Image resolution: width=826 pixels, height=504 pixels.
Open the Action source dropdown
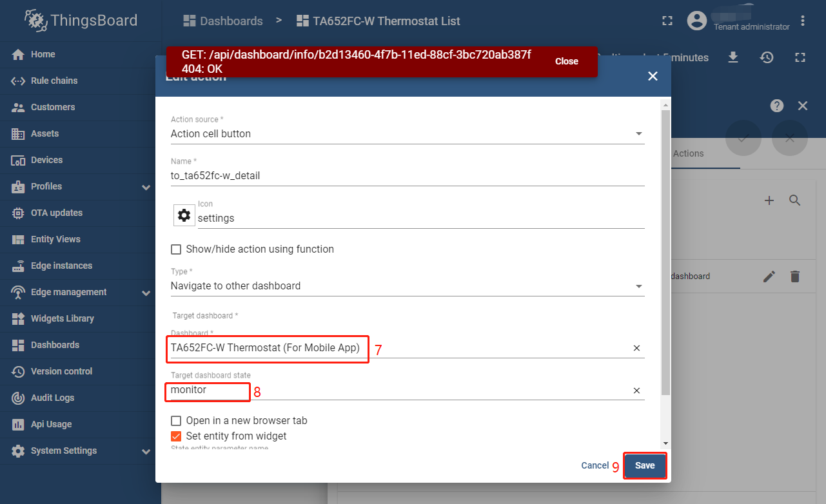(x=408, y=134)
